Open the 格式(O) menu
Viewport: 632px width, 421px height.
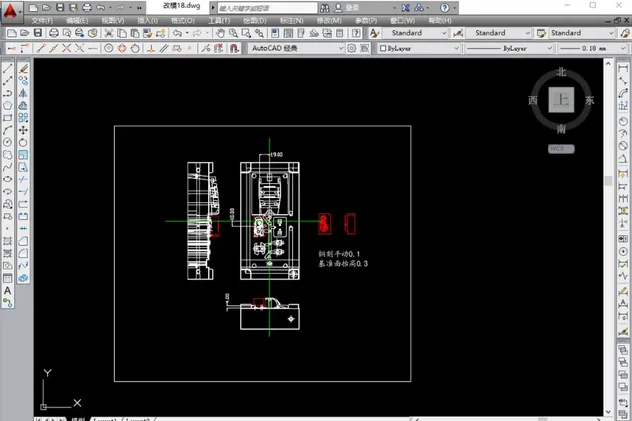point(183,21)
